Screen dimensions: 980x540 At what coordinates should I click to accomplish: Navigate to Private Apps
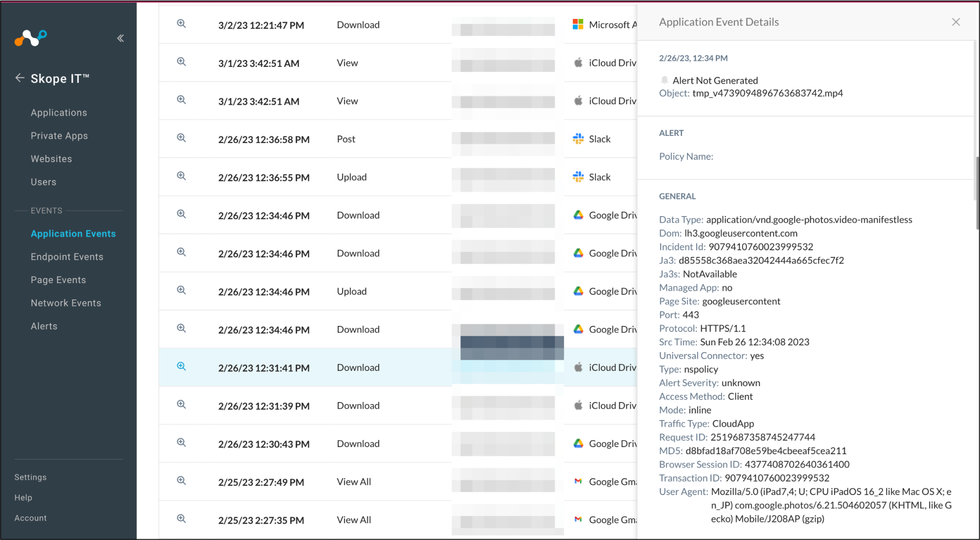[x=59, y=135]
